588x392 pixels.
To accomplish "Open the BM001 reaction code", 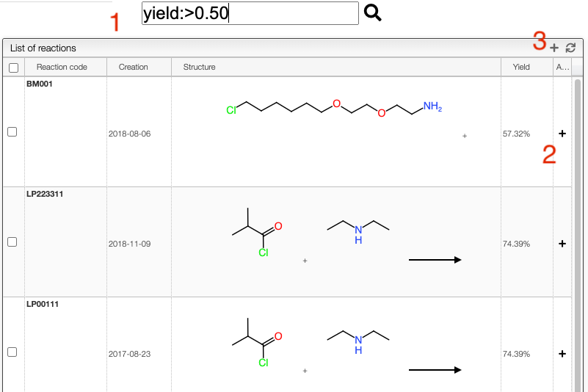I will pyautogui.click(x=39, y=84).
